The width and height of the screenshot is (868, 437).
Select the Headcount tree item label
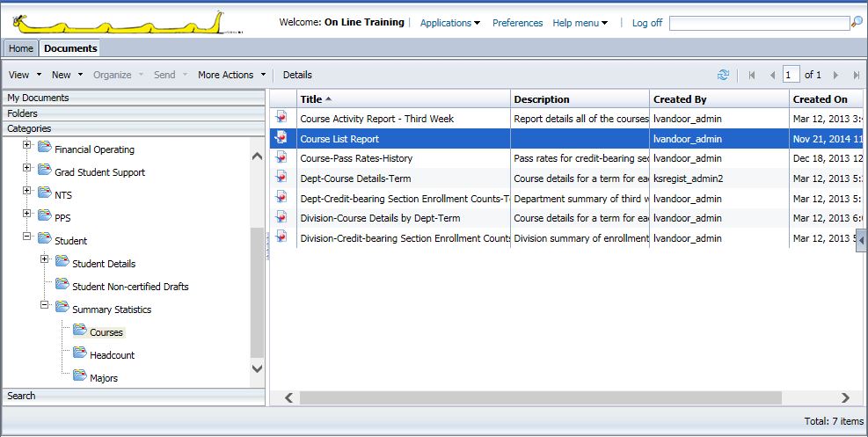112,355
